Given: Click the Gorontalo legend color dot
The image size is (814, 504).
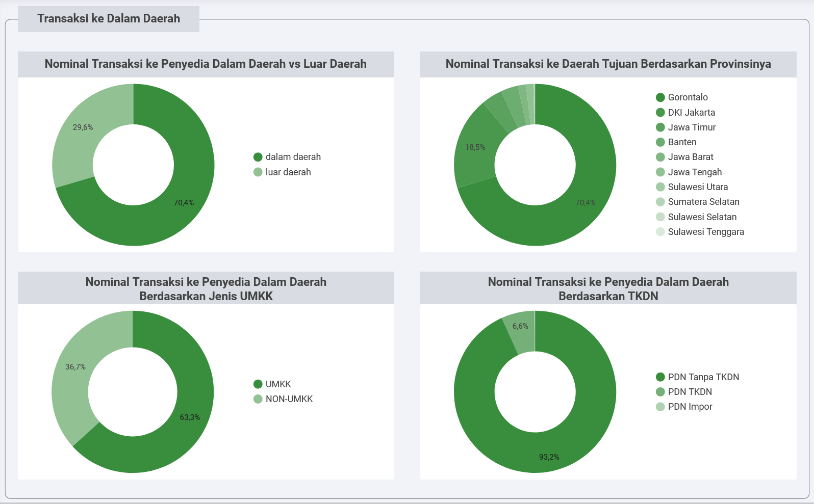Looking at the screenshot, I should [660, 97].
